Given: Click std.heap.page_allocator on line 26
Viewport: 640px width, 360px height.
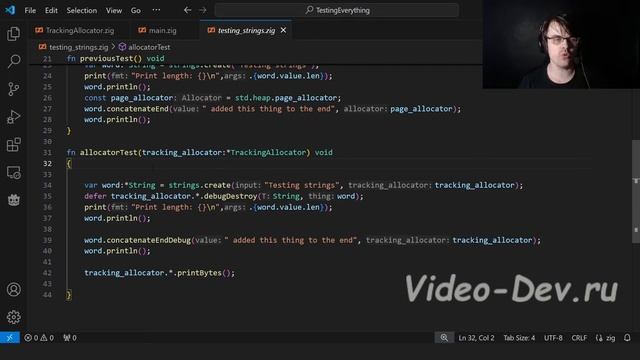Looking at the screenshot, I should click(x=287, y=98).
